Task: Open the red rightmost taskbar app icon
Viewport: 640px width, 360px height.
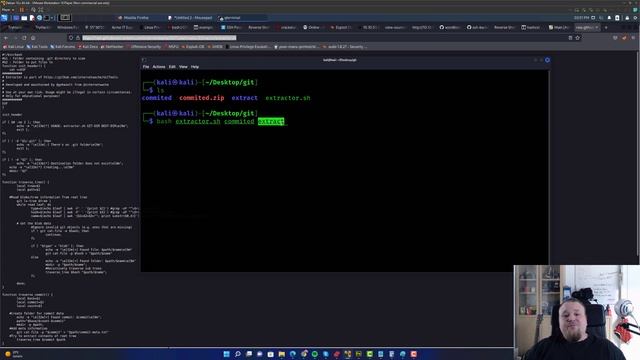Action: [413, 354]
